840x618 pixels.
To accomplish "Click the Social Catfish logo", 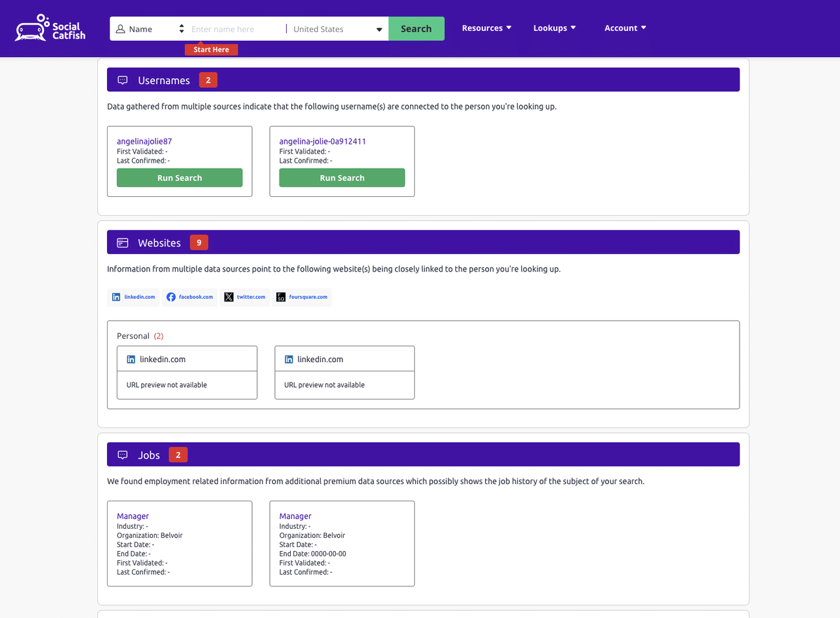I will (x=49, y=28).
